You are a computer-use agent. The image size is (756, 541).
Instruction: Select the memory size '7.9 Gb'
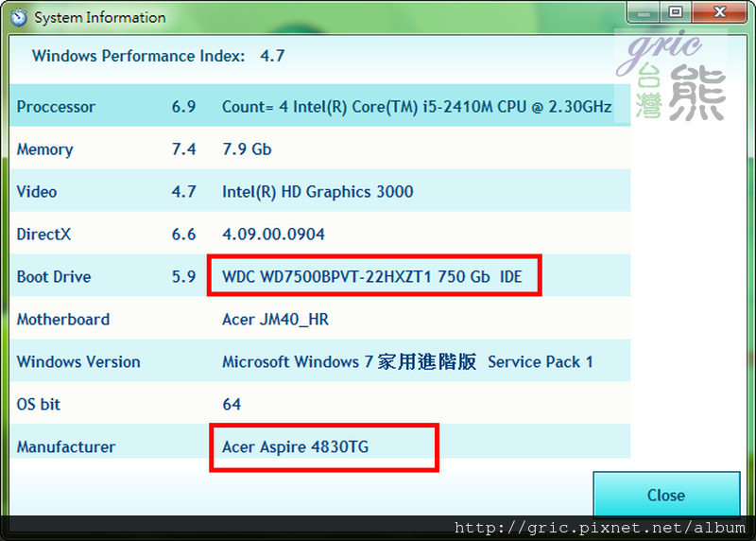(247, 149)
